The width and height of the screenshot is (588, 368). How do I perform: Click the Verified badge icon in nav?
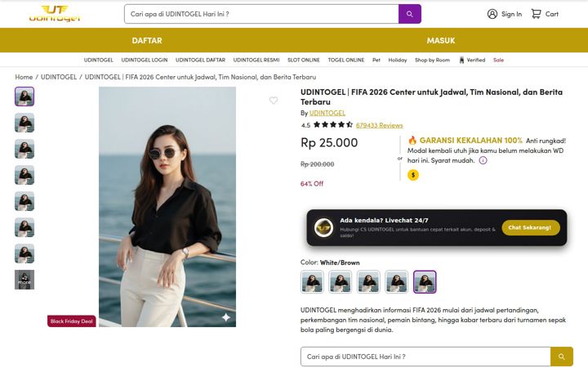click(461, 60)
